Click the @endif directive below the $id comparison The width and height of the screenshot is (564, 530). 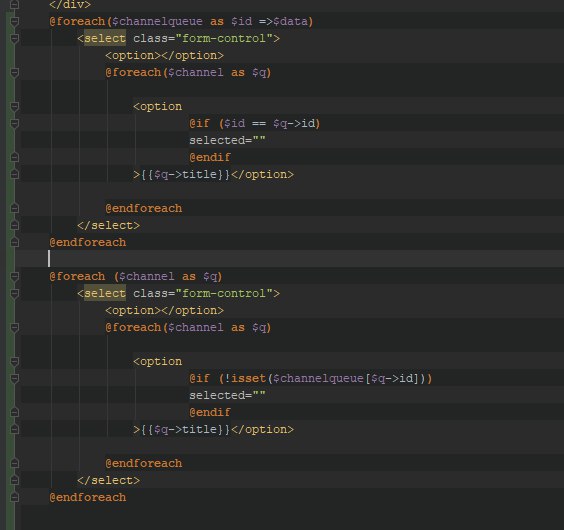(210, 157)
